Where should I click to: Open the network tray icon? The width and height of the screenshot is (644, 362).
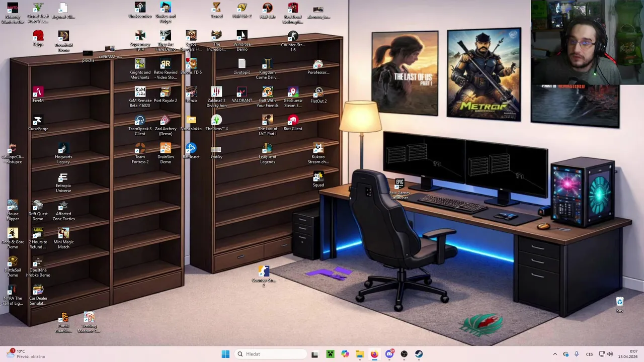[602, 354]
